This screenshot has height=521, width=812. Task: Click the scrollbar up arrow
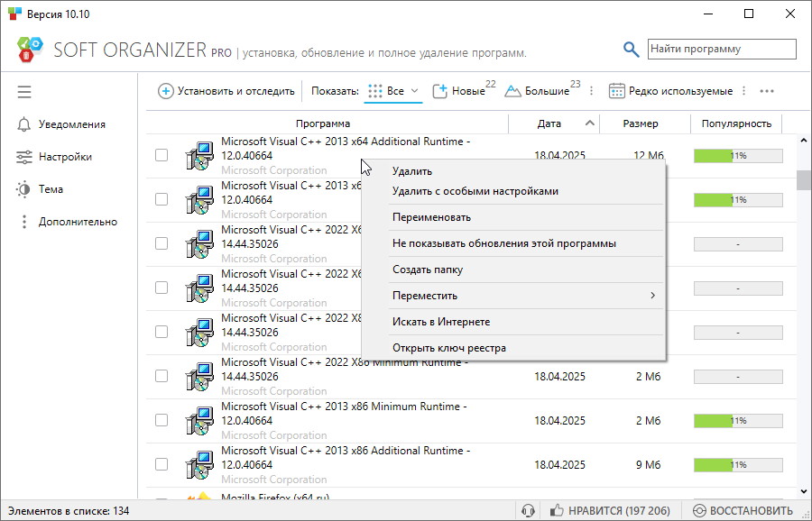(804, 141)
